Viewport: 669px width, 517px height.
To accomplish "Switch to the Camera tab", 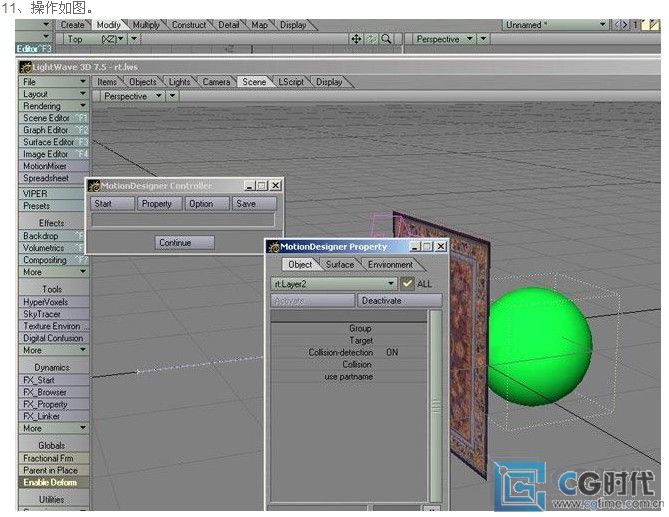I will [216, 82].
